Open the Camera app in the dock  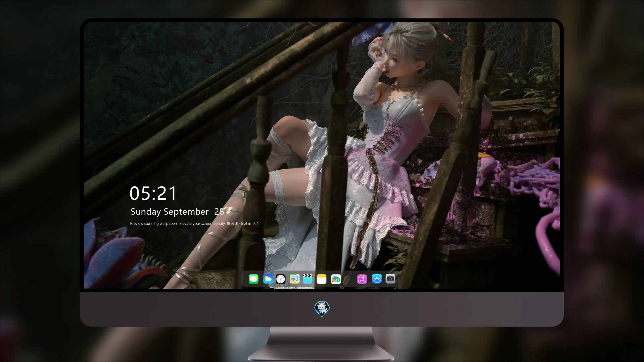click(390, 279)
